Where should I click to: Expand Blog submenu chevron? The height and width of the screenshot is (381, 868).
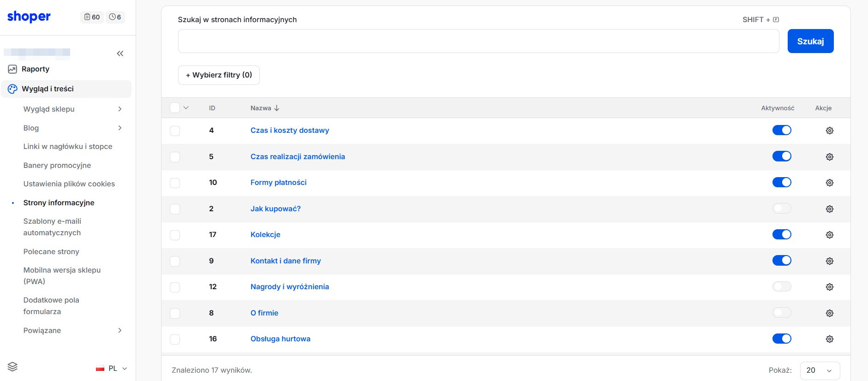click(120, 128)
